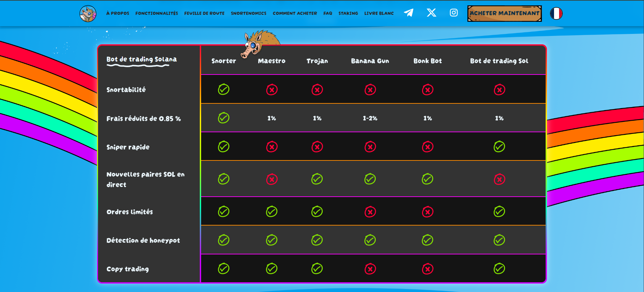Click Bonk Bot cross in Snortabilité row
Viewport: 644px width, 292px height.
point(427,90)
